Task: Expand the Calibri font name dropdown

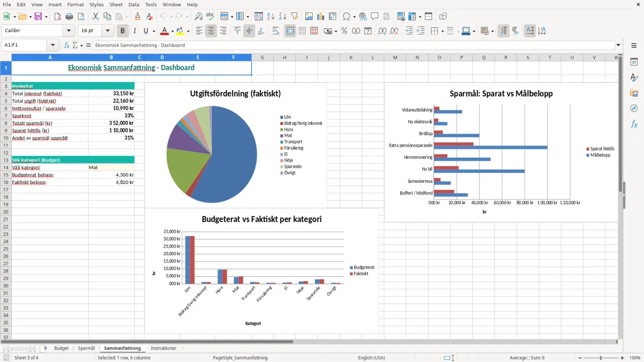Action: (x=69, y=31)
